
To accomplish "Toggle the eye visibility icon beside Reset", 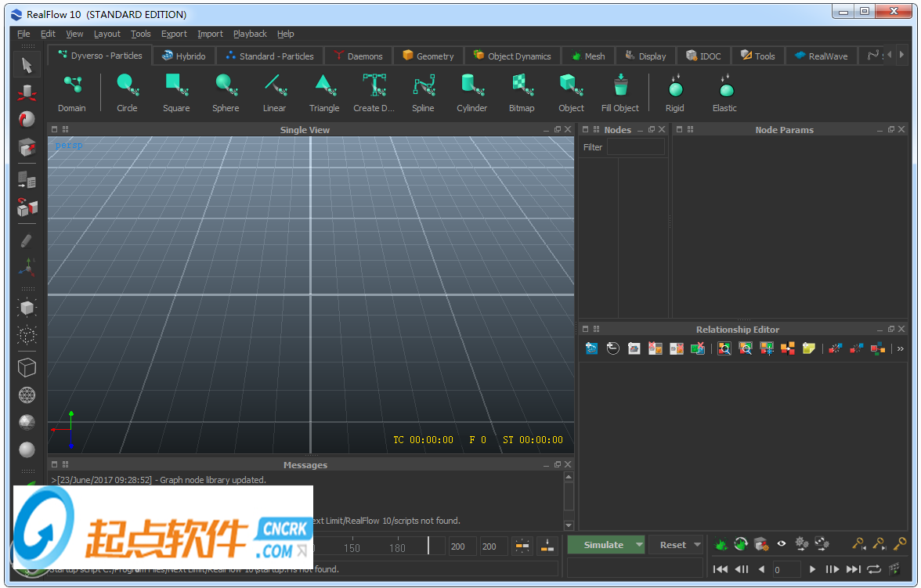I will [x=781, y=544].
